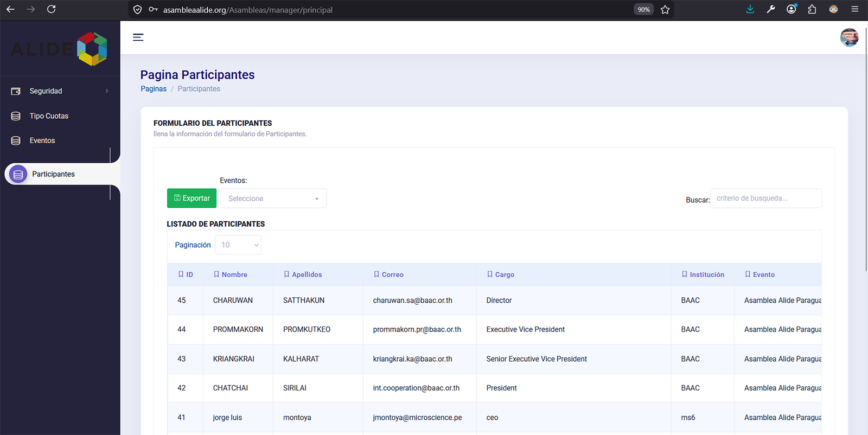Click the 90% zoom level indicator
868x435 pixels.
coord(643,10)
